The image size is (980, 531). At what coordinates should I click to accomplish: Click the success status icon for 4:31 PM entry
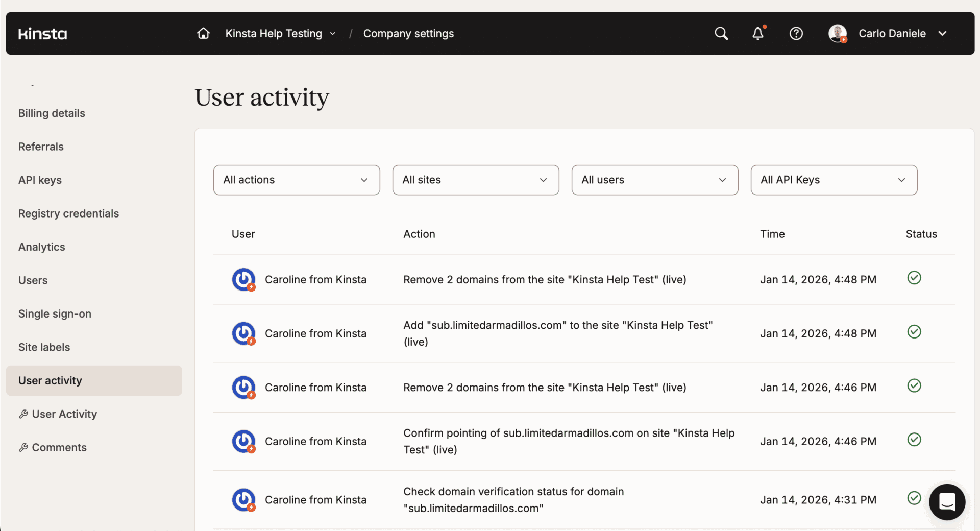coord(914,498)
